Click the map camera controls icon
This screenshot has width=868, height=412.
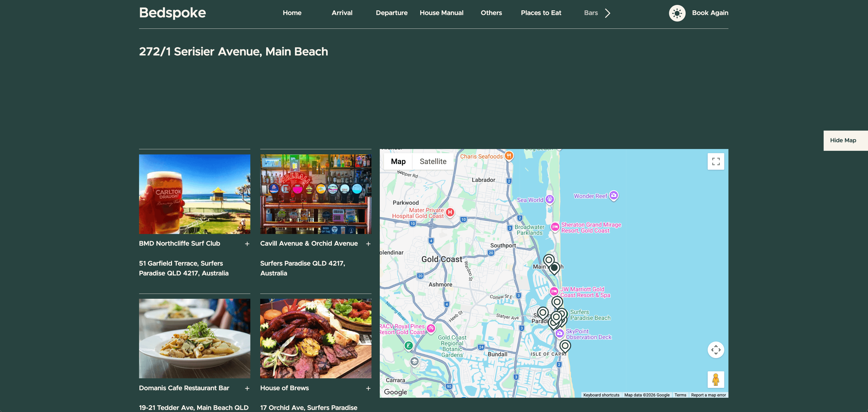(x=716, y=350)
